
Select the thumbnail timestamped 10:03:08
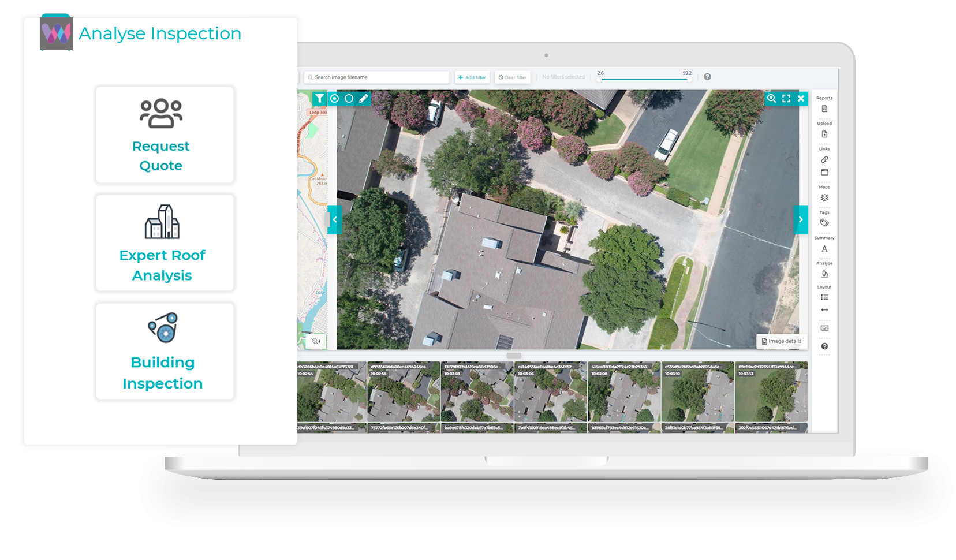pyautogui.click(x=624, y=393)
